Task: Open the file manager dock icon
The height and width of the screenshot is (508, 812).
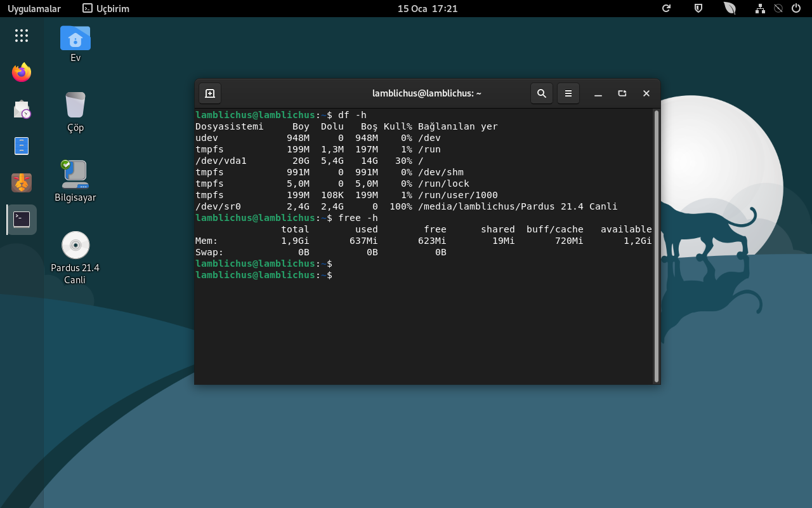Action: (x=22, y=146)
